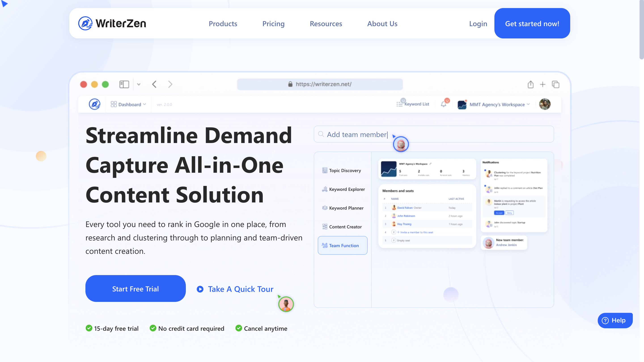The height and width of the screenshot is (362, 644).
Task: Click the Accept button in notifications
Action: [x=499, y=213]
